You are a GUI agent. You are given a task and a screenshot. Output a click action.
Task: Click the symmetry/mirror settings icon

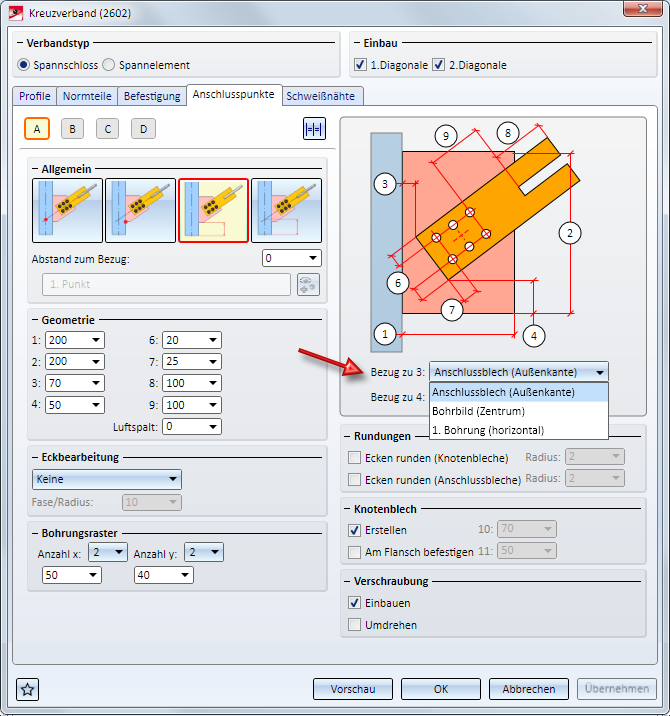tap(314, 129)
